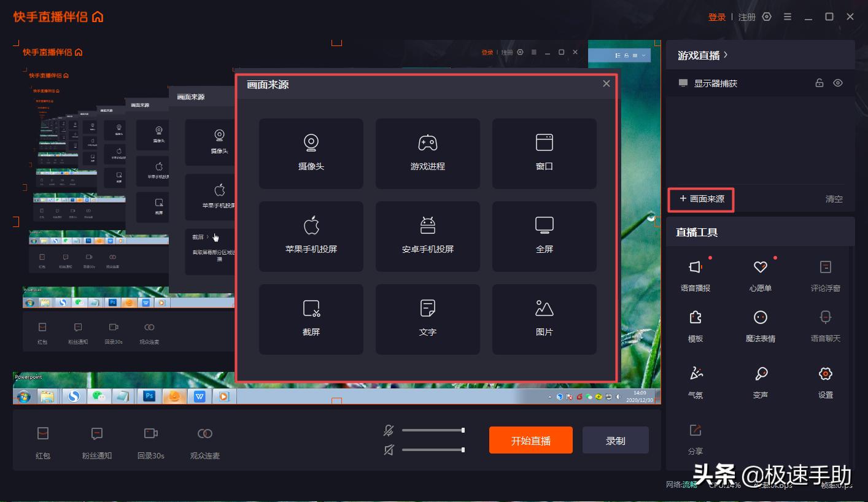The height and width of the screenshot is (502, 868).
Task: Open the 评论浮窗 comment overlay tool
Action: [x=826, y=275]
